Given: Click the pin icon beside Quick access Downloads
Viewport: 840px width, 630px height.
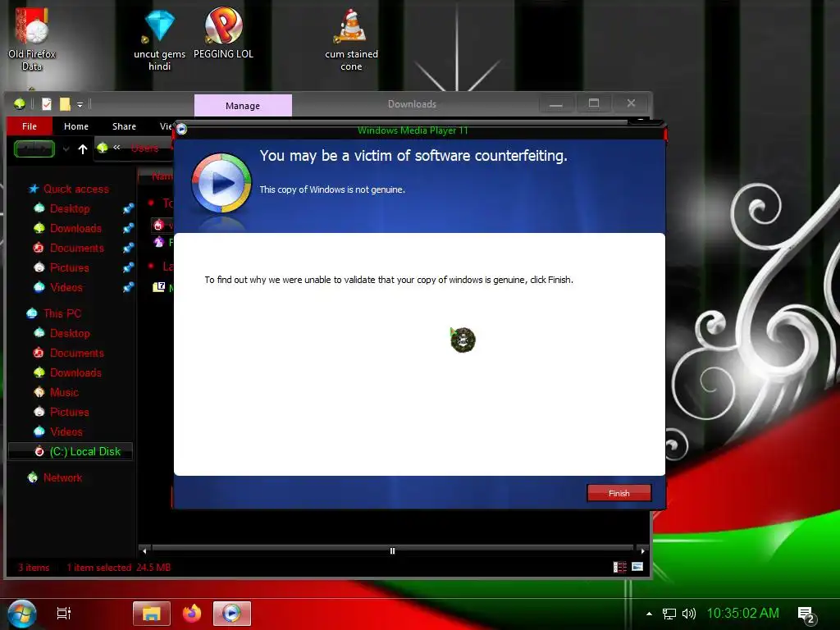Looking at the screenshot, I should point(128,228).
